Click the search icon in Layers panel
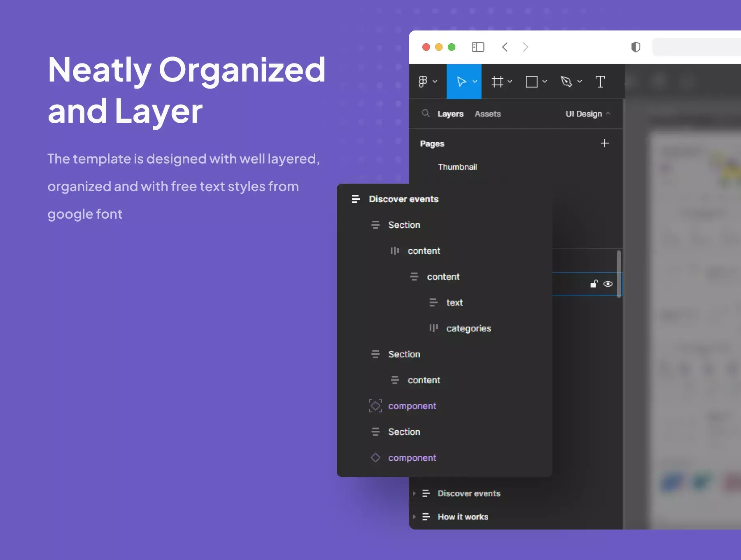Viewport: 741px width, 560px height. 426,113
